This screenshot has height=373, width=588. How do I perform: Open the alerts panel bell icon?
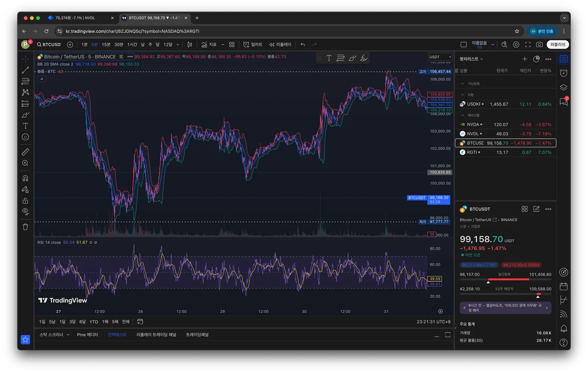563,328
